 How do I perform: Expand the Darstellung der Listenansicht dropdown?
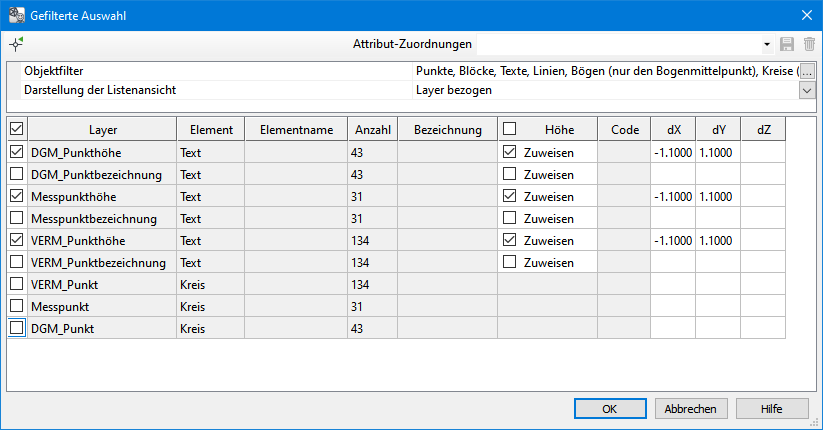[807, 90]
